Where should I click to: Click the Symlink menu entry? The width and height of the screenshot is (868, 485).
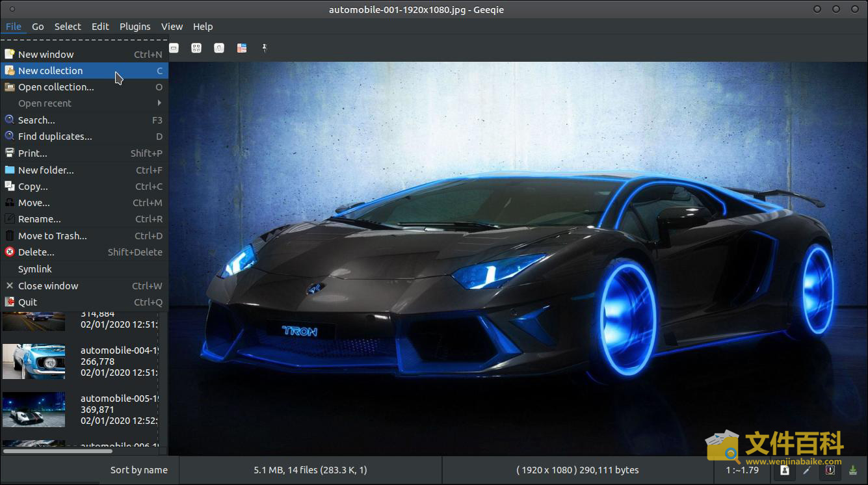point(84,269)
